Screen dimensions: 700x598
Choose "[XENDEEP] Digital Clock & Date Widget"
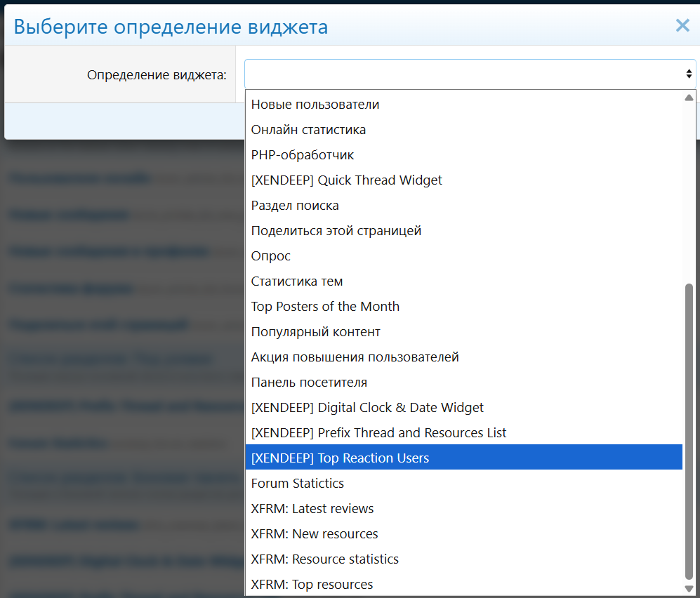tap(367, 408)
